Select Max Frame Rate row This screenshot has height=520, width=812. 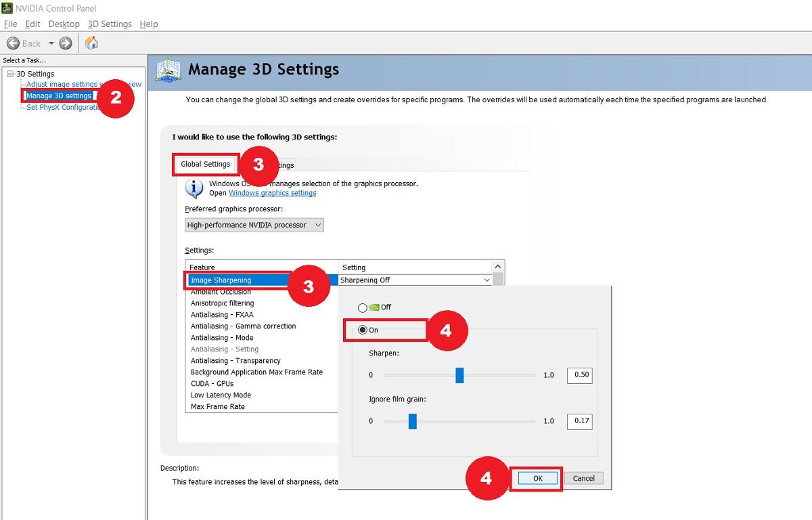[262, 407]
